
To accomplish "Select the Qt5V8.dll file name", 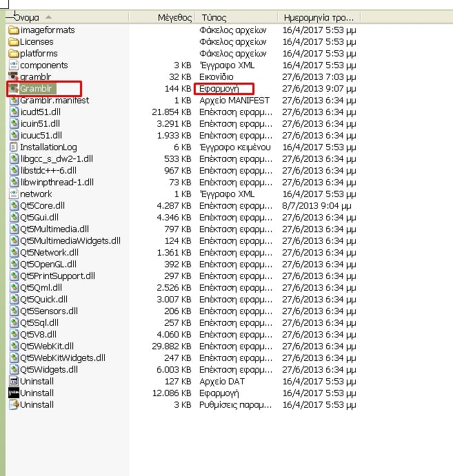I will click(39, 335).
